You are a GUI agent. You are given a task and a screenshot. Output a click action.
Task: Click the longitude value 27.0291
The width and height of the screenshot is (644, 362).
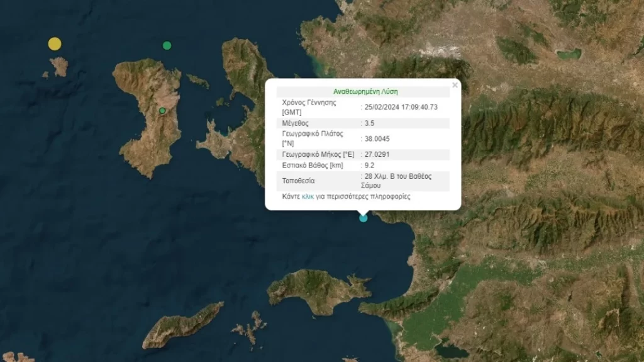click(377, 154)
